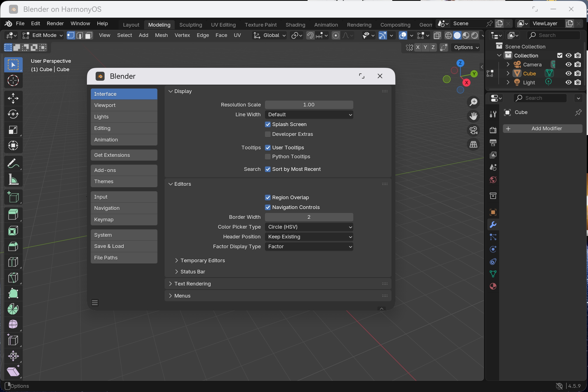Select the Rotate tool icon
588x392 pixels.
click(x=13, y=114)
